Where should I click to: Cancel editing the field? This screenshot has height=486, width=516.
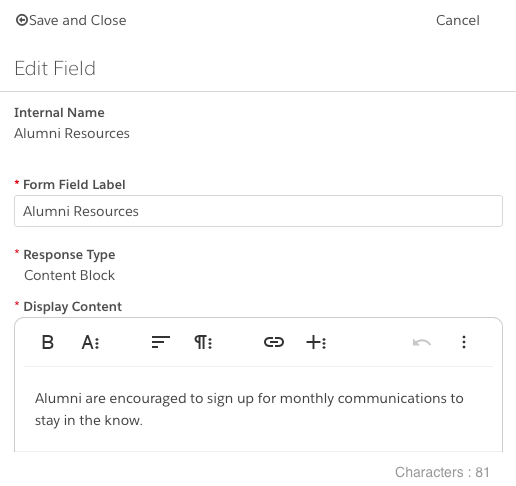(458, 20)
